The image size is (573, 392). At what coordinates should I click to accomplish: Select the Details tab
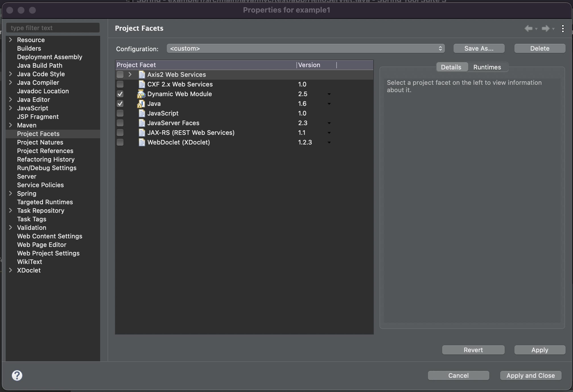[451, 67]
